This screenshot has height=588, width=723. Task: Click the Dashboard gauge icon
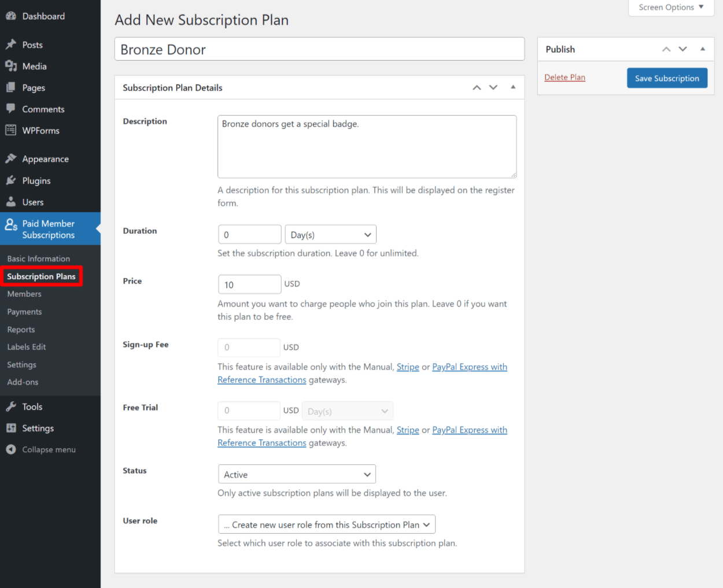10,16
